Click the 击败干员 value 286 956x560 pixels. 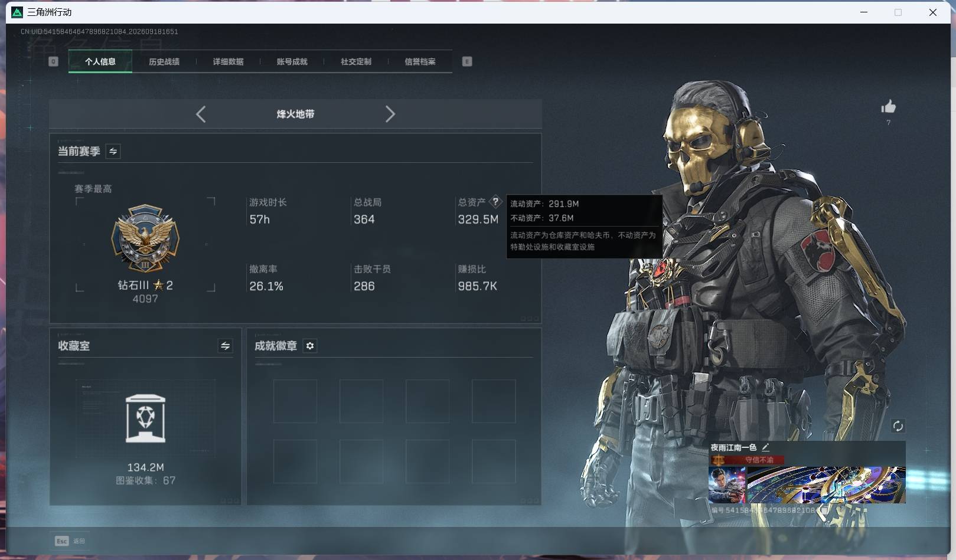coord(364,286)
